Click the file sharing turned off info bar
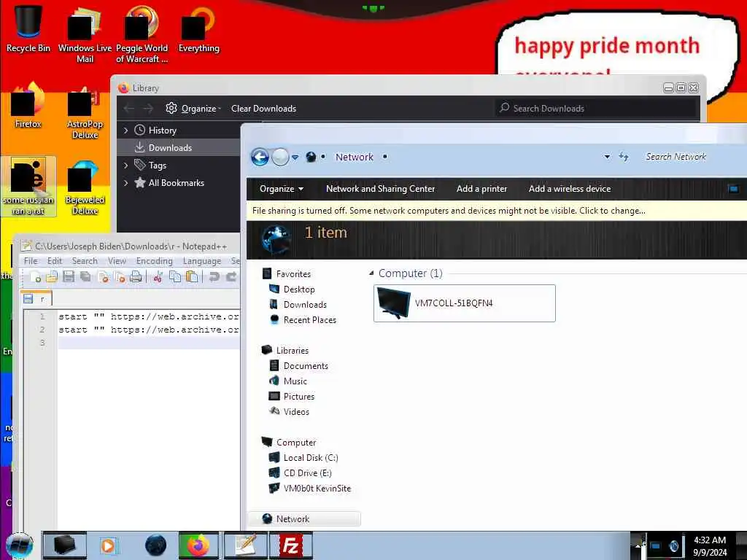This screenshot has height=560, width=747. point(496,211)
